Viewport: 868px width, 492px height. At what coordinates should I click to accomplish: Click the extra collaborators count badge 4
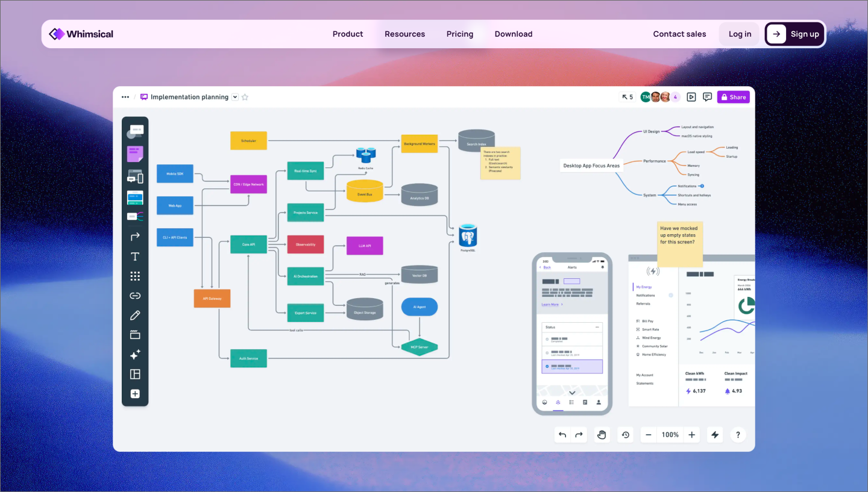[675, 97]
